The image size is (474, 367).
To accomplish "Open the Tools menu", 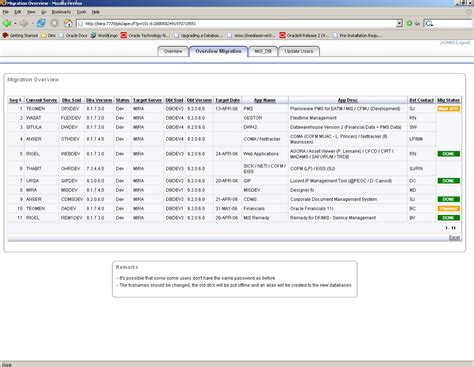I will coord(81,12).
